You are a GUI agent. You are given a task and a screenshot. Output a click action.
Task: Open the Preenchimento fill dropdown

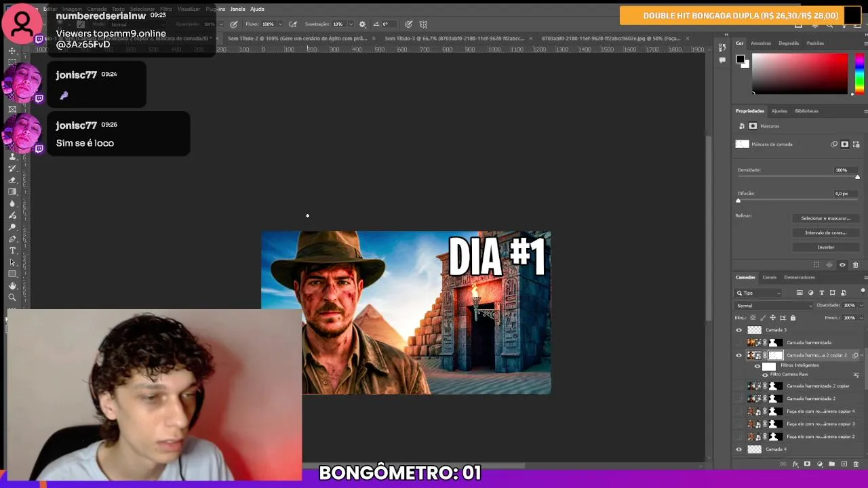(861, 318)
